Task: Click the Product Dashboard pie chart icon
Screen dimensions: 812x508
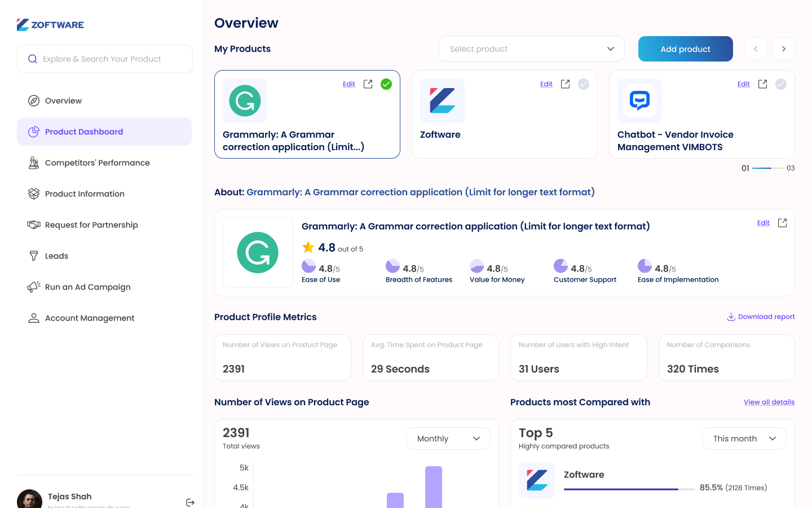Action: [x=34, y=132]
